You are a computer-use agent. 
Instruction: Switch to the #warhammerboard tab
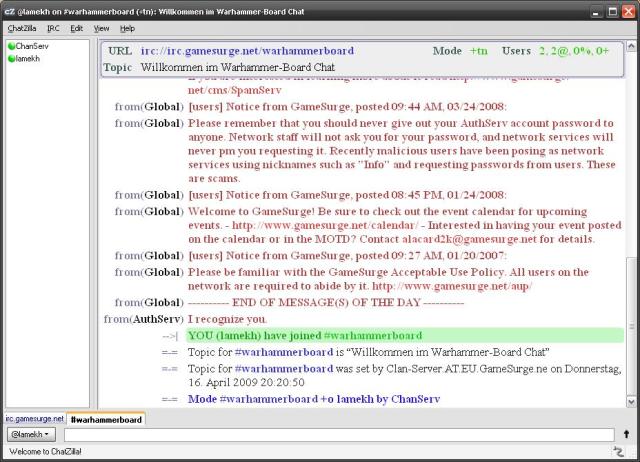tap(106, 419)
